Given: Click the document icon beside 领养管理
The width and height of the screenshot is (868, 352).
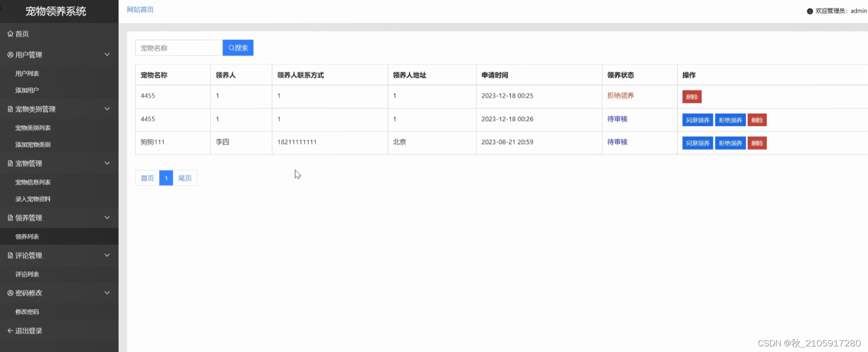Looking at the screenshot, I should click(10, 217).
